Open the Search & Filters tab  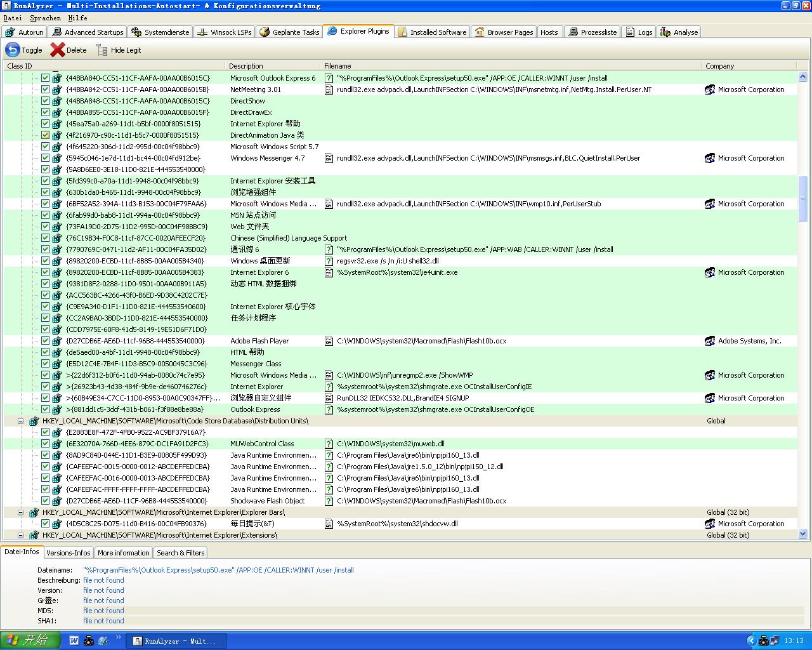(x=181, y=553)
